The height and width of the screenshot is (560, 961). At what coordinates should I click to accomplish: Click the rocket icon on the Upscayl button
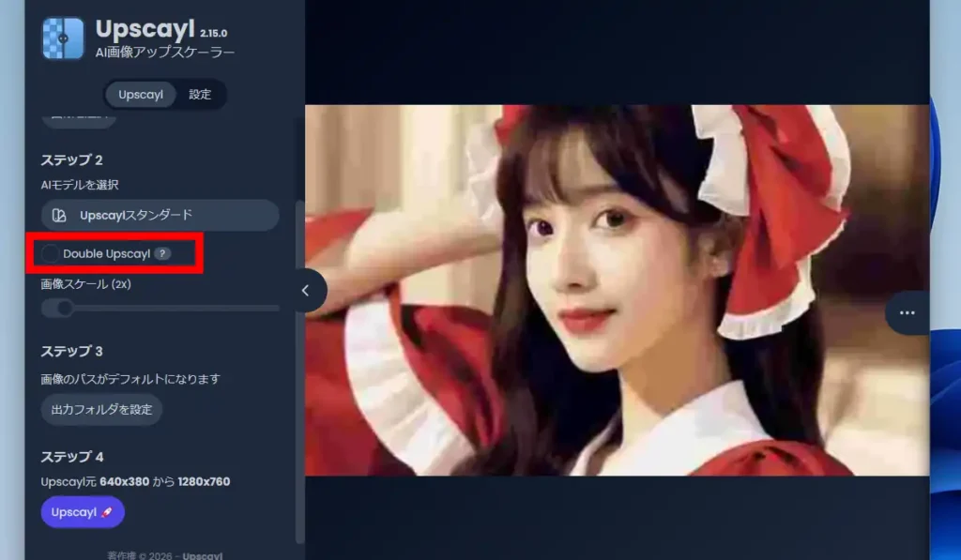click(106, 512)
